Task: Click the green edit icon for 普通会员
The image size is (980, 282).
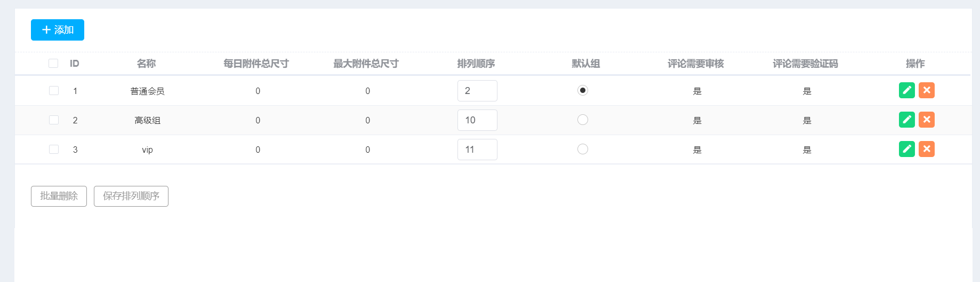Action: coord(906,90)
